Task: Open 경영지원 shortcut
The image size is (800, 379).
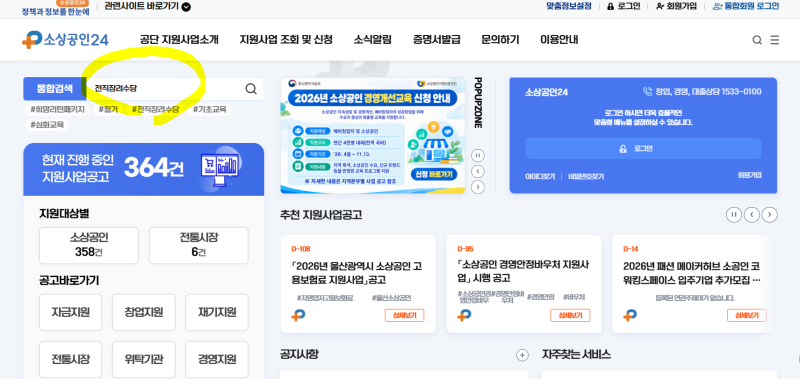Action: [x=217, y=360]
